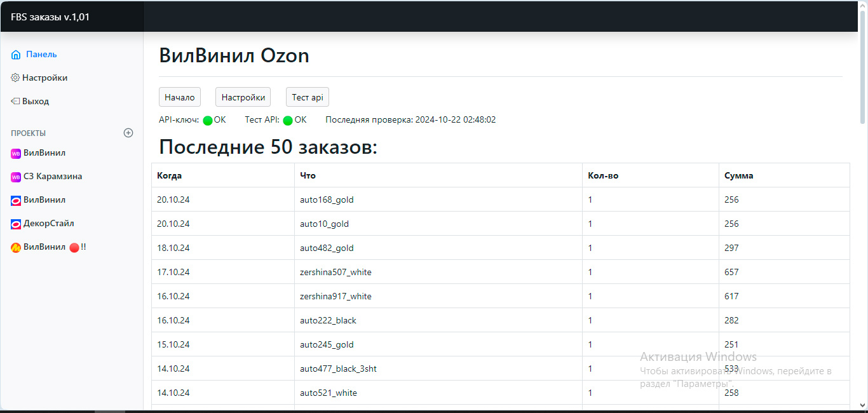Click the Ozon icon next to ДекорСтайл

(x=16, y=224)
